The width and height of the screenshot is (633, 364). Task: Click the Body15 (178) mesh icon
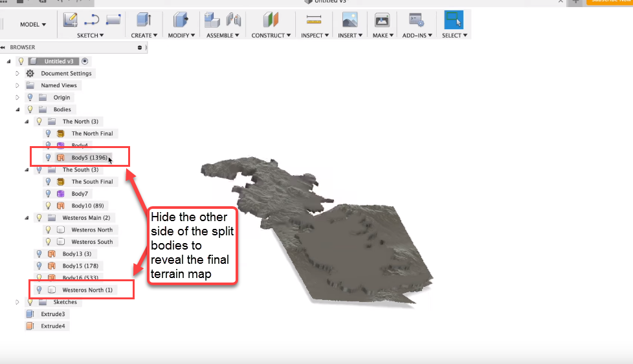point(52,266)
